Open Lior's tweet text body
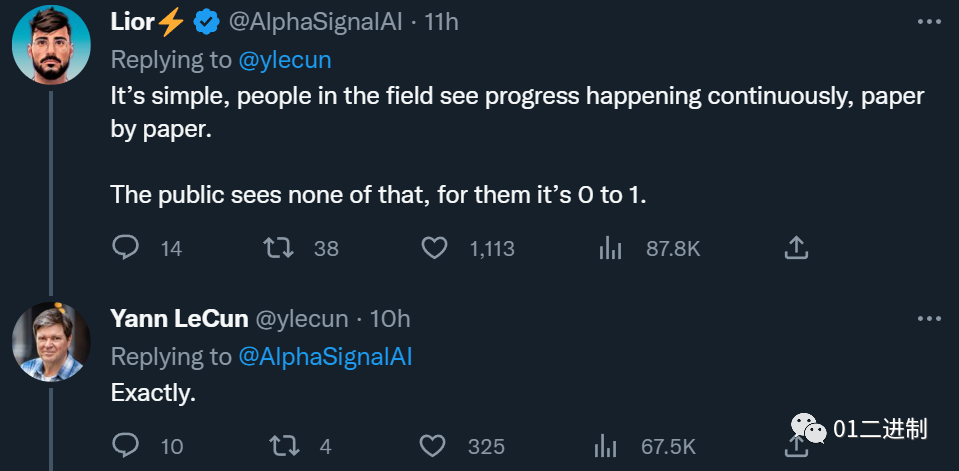 tap(517, 146)
